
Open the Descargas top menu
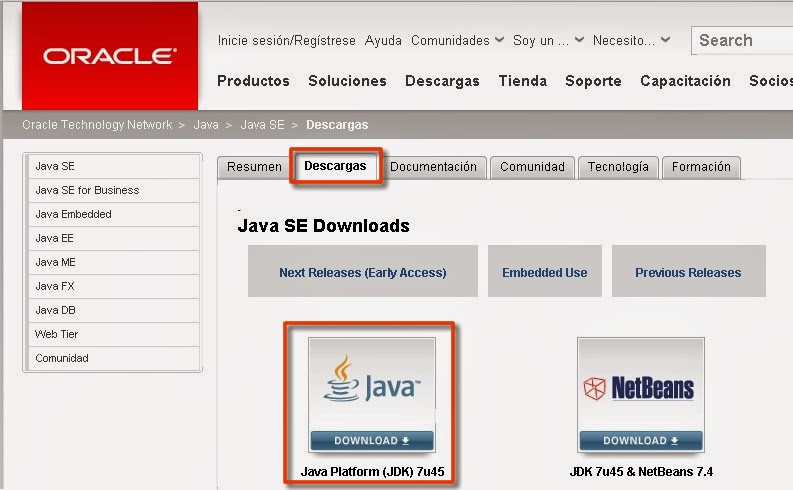(442, 81)
